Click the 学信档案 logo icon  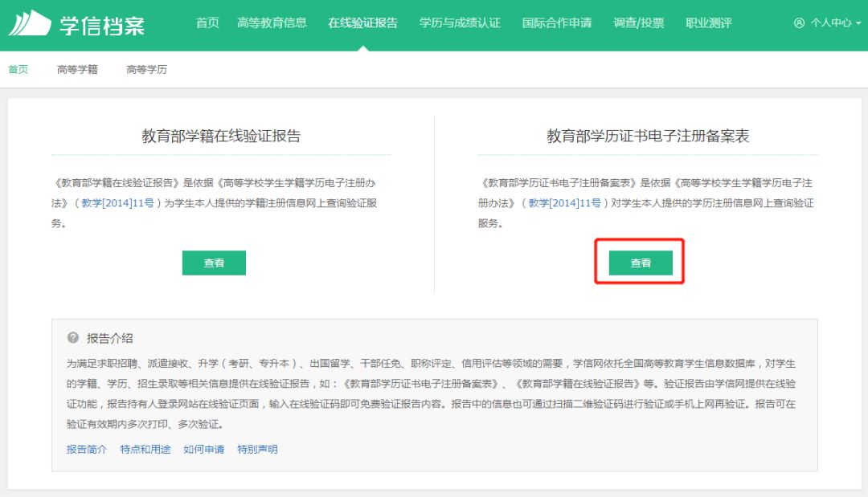click(x=30, y=23)
